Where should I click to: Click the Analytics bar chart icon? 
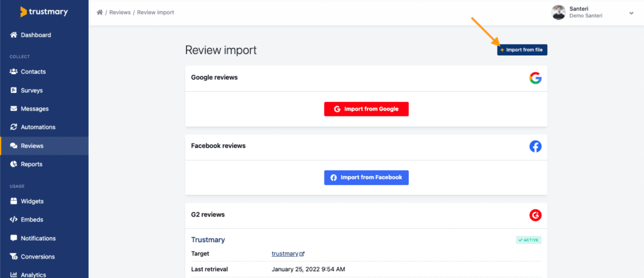click(14, 275)
